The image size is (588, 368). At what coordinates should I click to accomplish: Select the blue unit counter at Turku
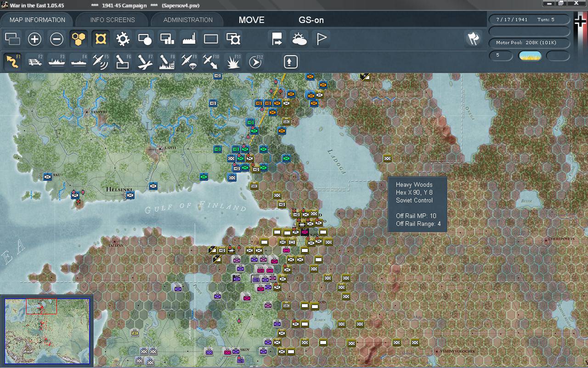click(47, 177)
